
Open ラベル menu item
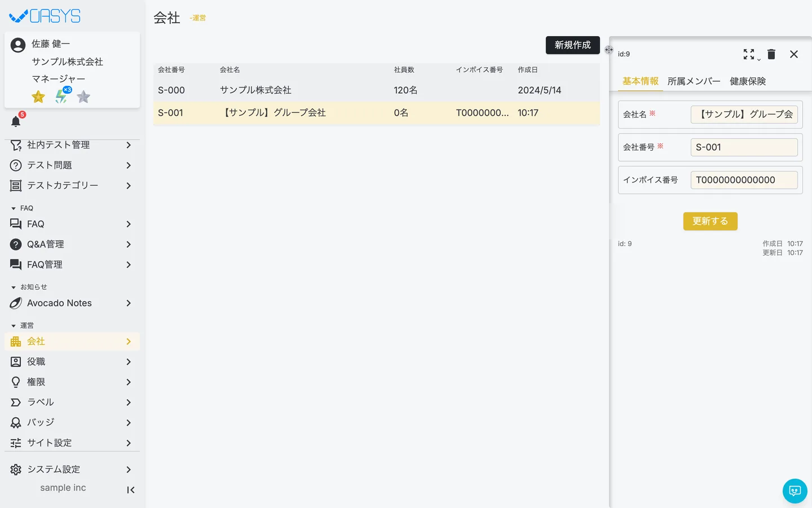click(72, 402)
